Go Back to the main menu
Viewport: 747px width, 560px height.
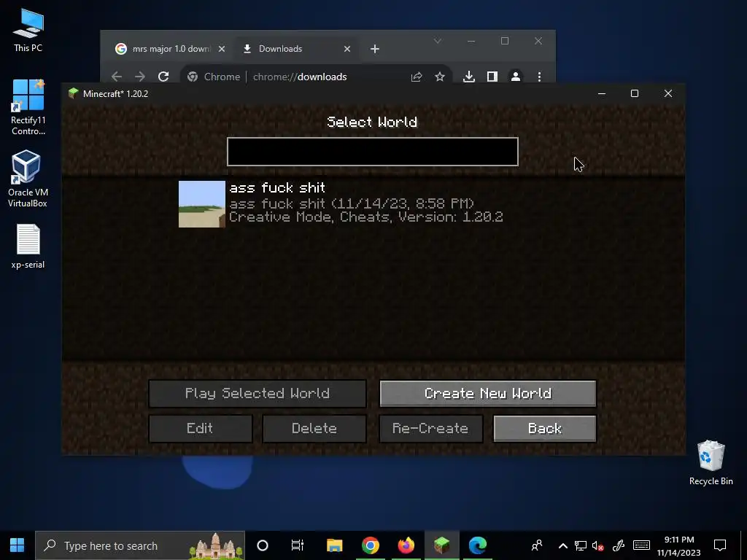point(545,429)
